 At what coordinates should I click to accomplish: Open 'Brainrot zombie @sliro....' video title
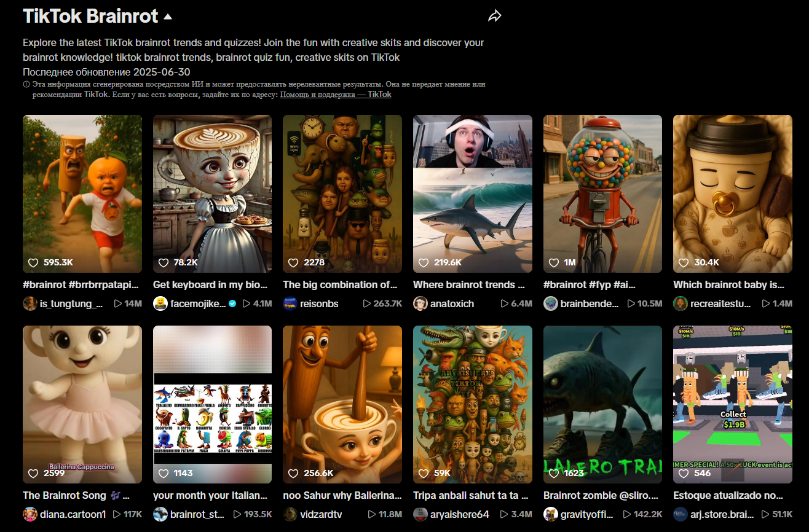(602, 495)
